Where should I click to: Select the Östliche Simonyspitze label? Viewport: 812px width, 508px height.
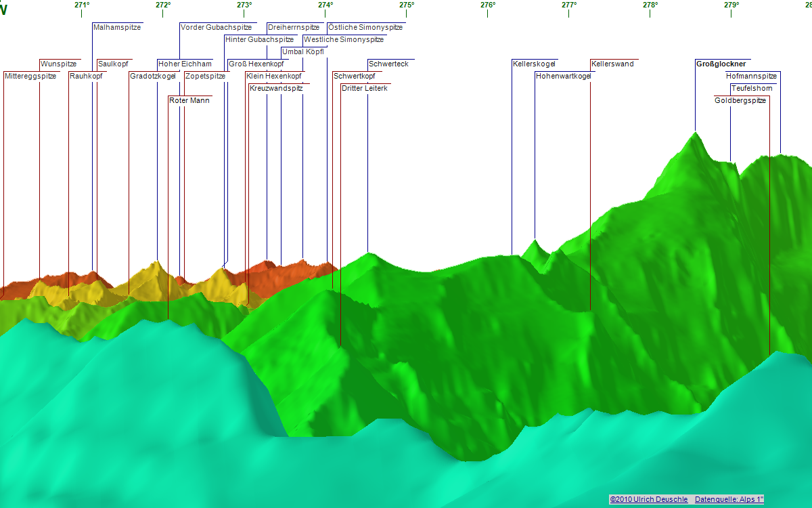(x=365, y=27)
